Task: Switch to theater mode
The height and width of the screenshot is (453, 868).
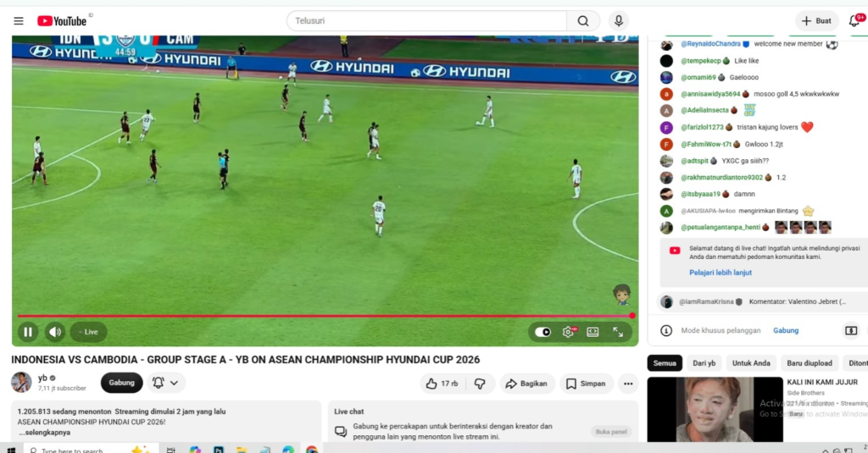Action: pyautogui.click(x=593, y=332)
